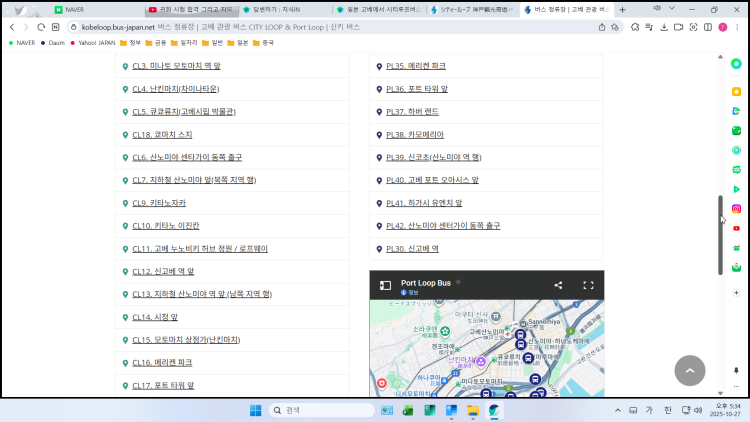The width and height of the screenshot is (750, 422).
Task: Open a new browser tab
Action: (x=623, y=9)
